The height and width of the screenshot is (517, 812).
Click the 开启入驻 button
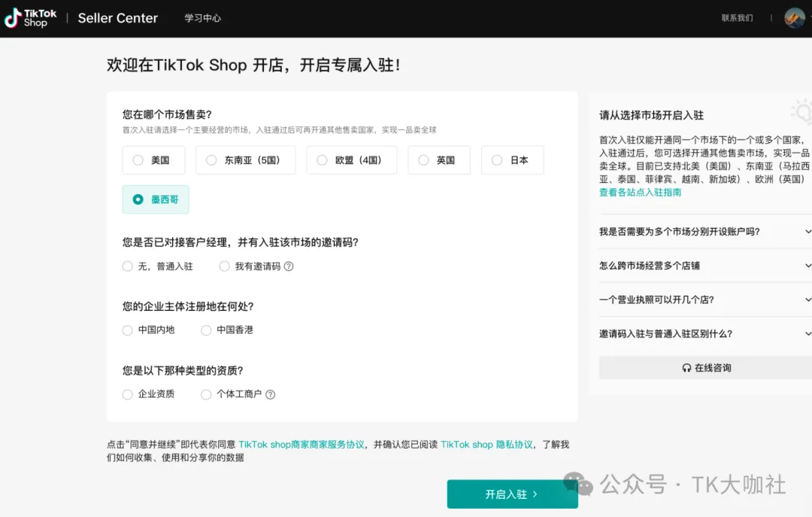coord(512,494)
